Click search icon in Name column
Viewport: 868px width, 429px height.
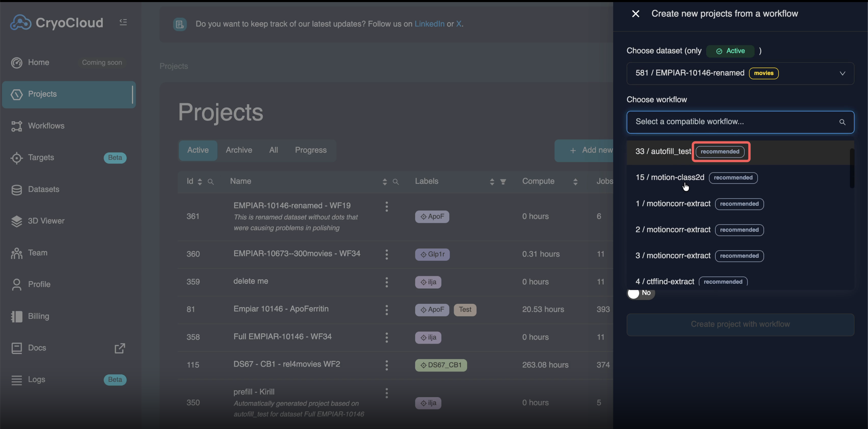[x=396, y=182]
